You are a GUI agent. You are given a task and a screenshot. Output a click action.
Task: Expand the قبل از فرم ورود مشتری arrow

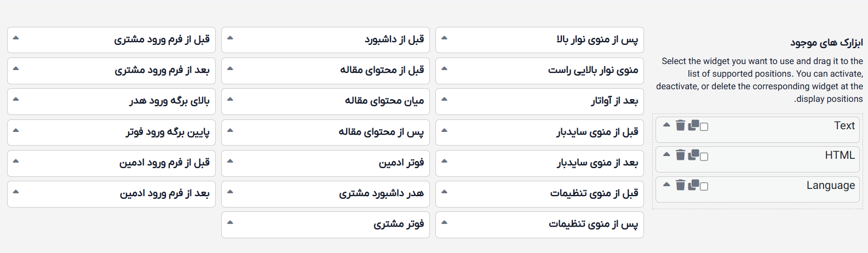(16, 38)
